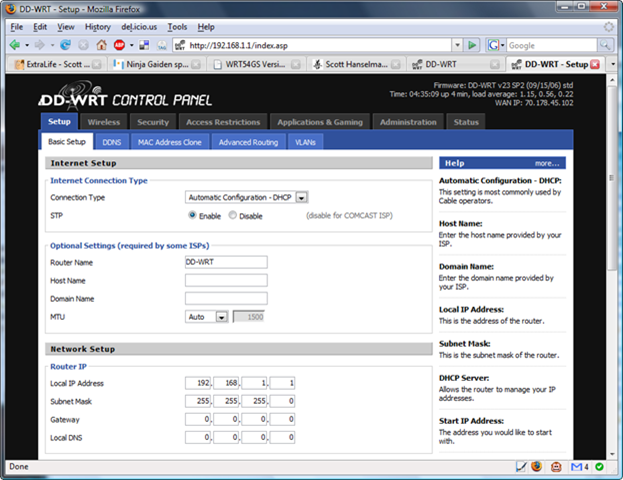Open the Back button history dropdown arrow
This screenshot has height=480, width=623.
tap(27, 45)
